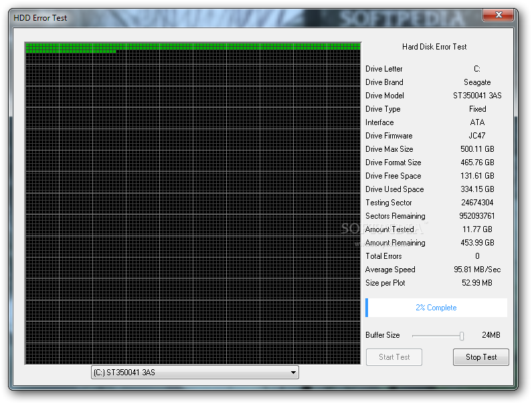Click the Drive Letter label
Screen dimensions: 532x404
383,69
